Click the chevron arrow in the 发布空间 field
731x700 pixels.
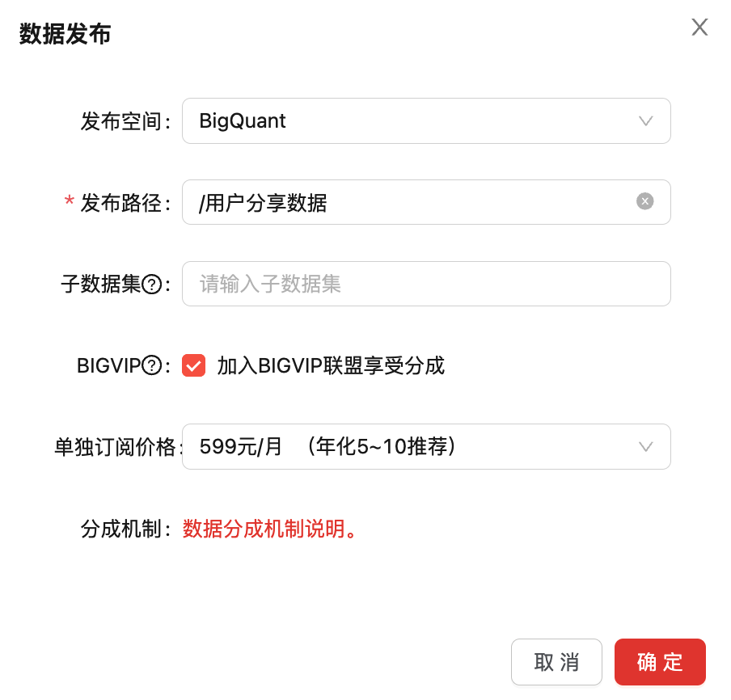click(x=645, y=121)
